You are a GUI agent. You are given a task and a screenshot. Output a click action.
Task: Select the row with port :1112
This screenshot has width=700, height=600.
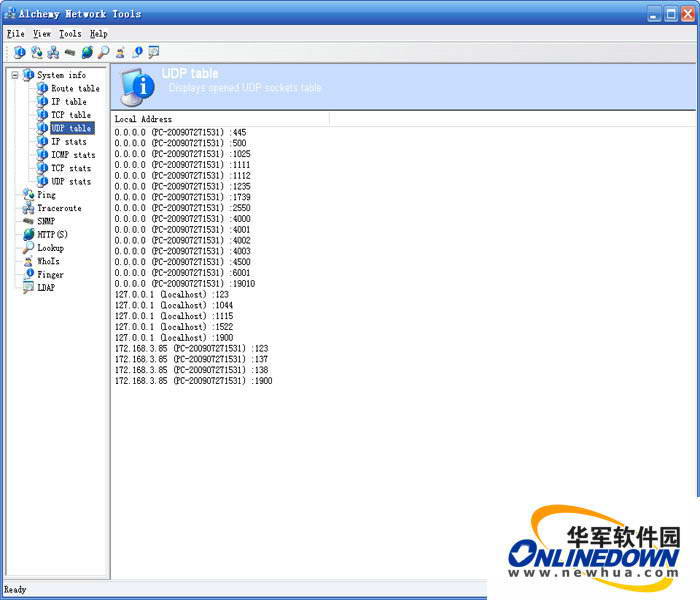tap(183, 176)
